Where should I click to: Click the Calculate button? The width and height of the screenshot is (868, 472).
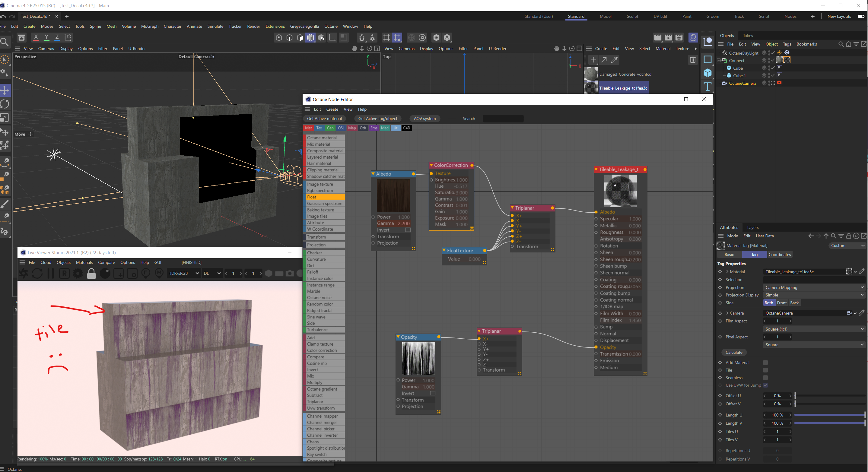[734, 352]
